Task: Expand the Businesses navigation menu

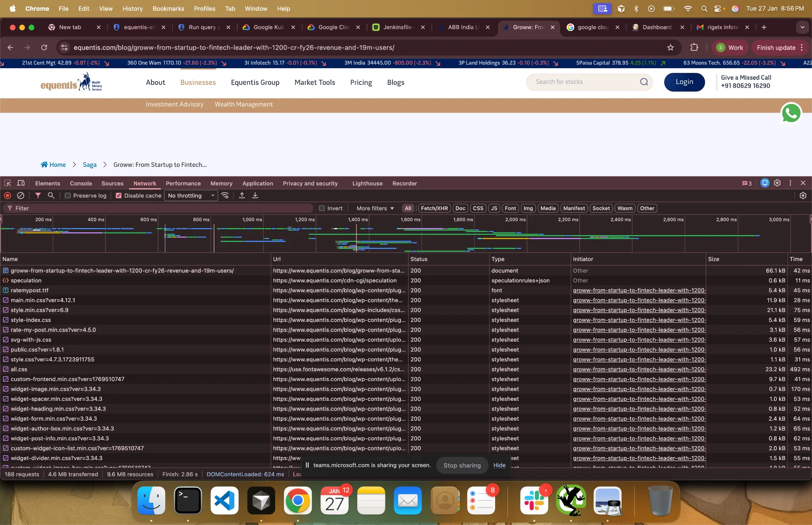Action: point(198,82)
